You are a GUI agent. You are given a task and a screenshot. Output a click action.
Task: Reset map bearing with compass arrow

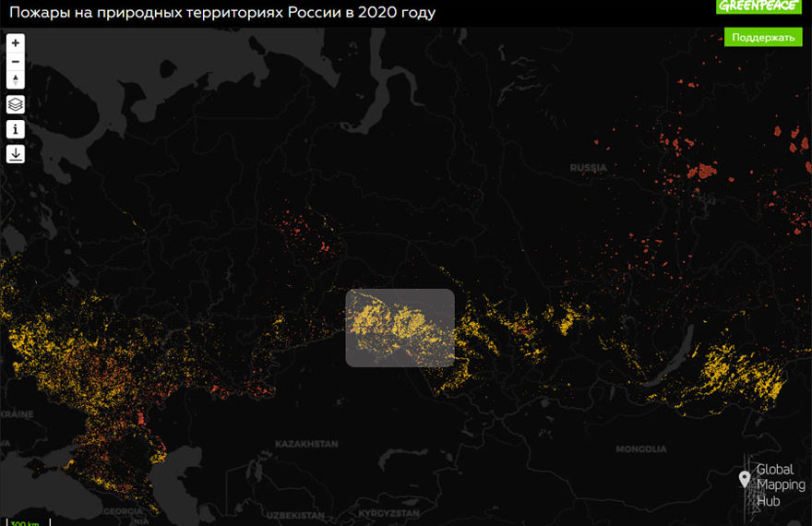coord(16,80)
